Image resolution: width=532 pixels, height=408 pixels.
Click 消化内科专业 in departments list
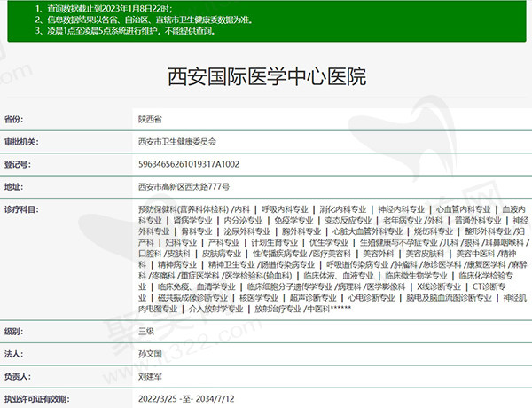(343, 209)
